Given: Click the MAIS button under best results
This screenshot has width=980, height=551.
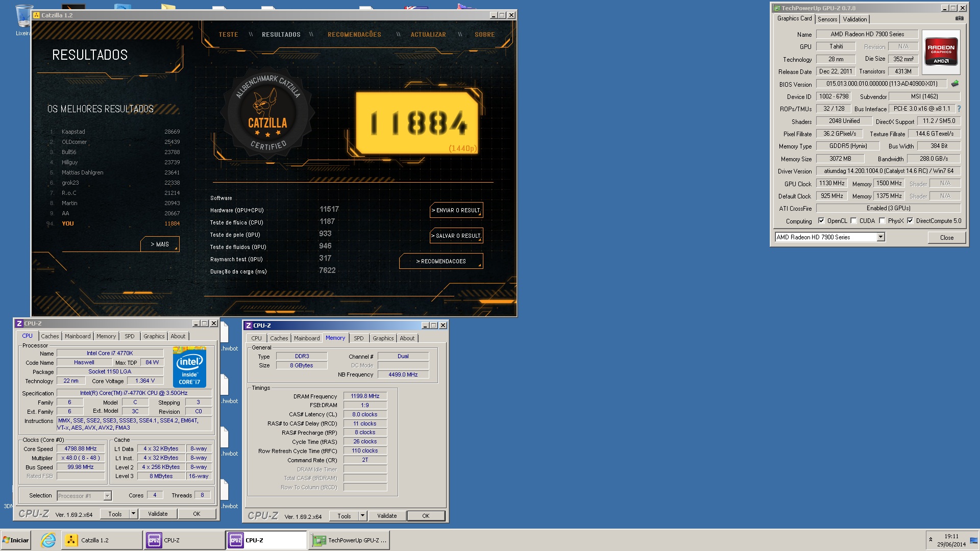Looking at the screenshot, I should pos(160,244).
